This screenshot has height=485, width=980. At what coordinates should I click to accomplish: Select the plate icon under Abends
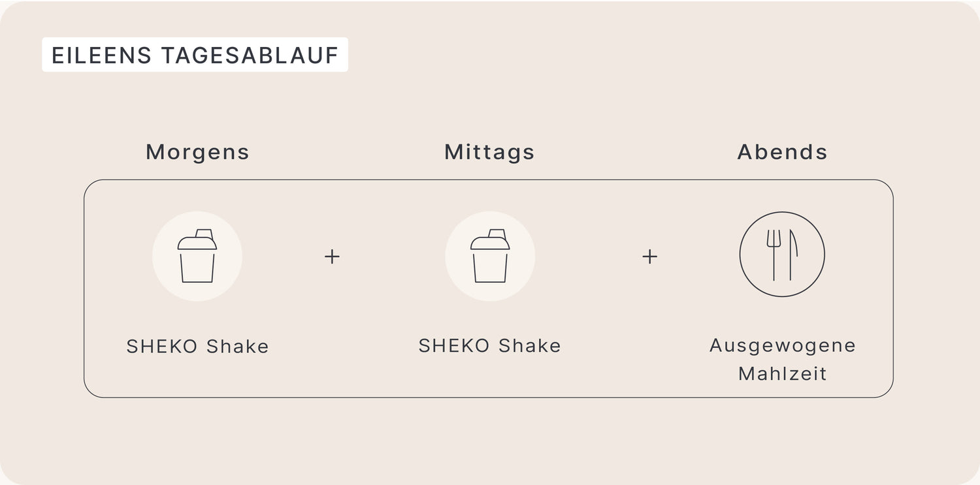coord(782,255)
